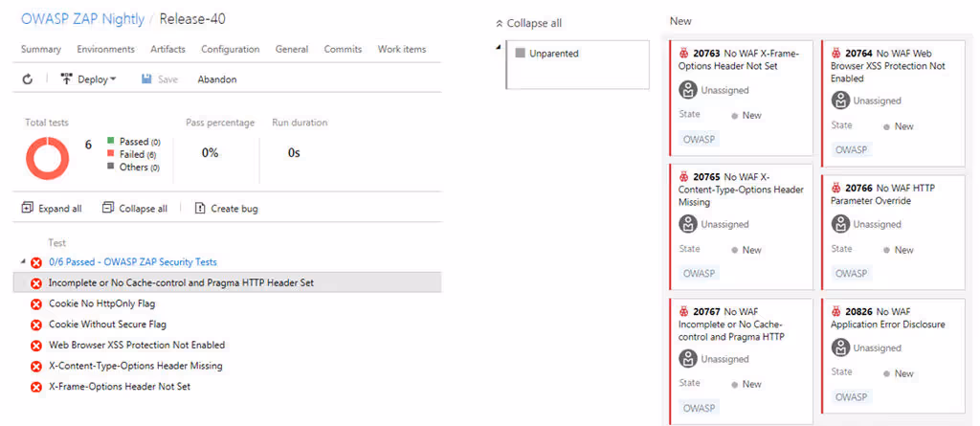Click bug icon on card 20767
This screenshot has width=980, height=426.
point(683,311)
